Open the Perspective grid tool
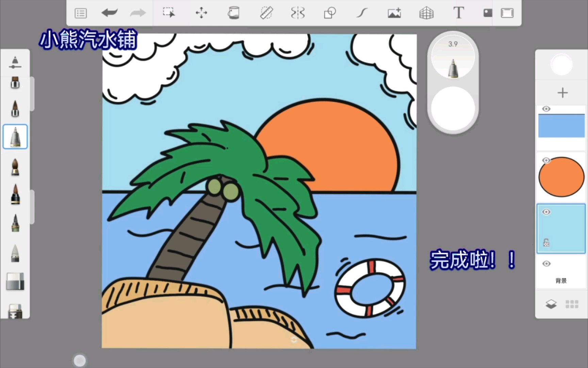The height and width of the screenshot is (368, 588). 426,13
